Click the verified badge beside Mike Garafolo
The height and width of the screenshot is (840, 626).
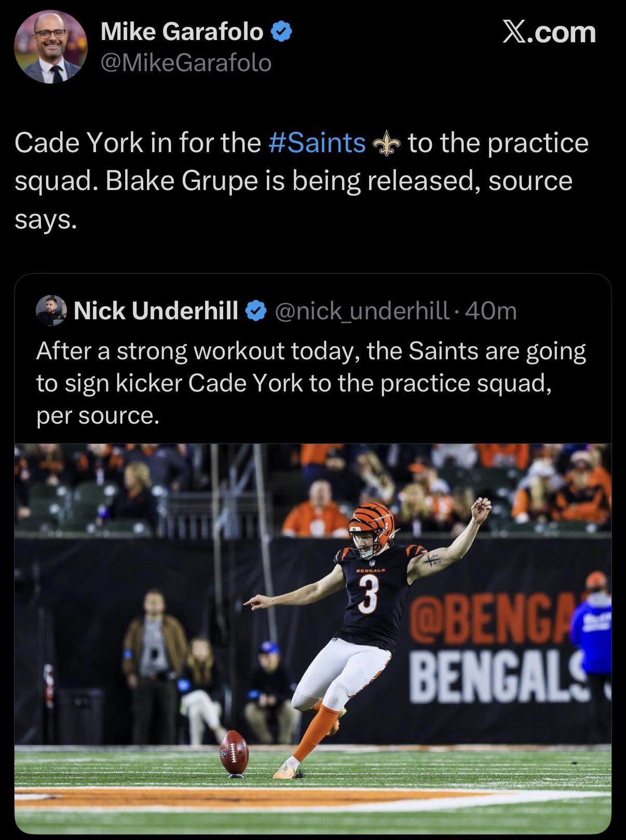(x=282, y=32)
